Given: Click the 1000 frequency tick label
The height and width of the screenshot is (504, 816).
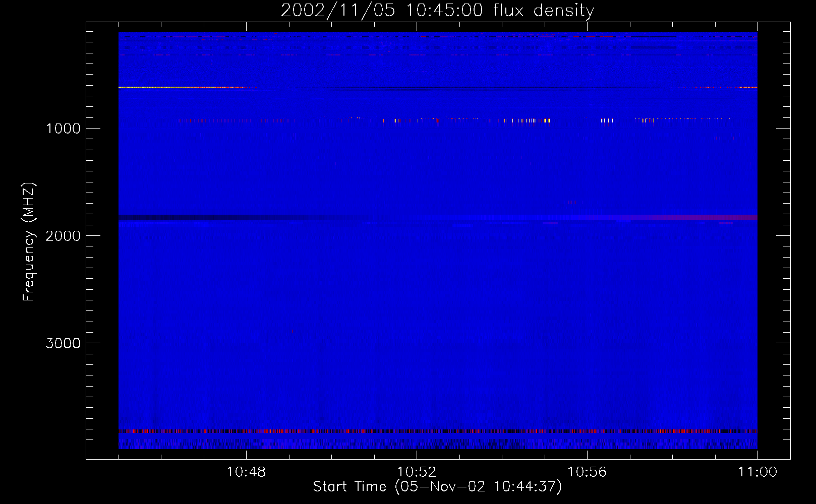Looking at the screenshot, I should point(63,129).
